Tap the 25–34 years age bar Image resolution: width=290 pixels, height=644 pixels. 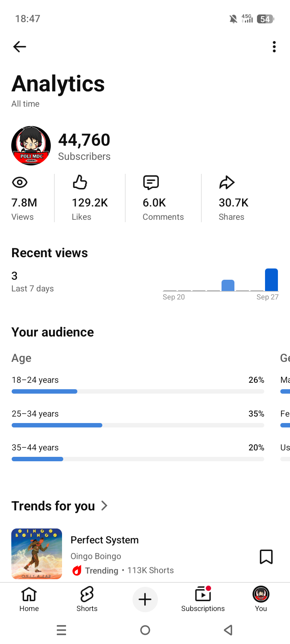pyautogui.click(x=138, y=425)
